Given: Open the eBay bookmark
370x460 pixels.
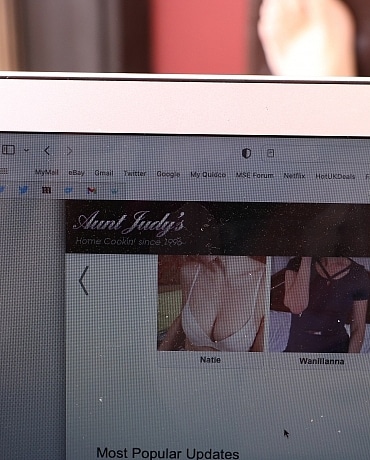Looking at the screenshot, I should 76,173.
